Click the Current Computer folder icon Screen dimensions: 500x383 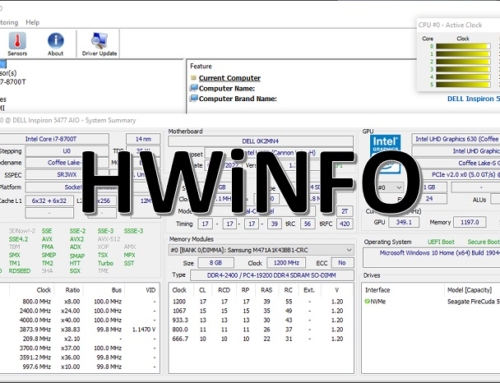coord(193,78)
